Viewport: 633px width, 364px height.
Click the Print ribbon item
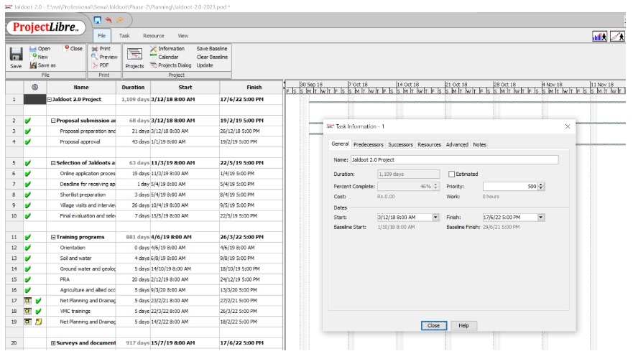pos(101,48)
